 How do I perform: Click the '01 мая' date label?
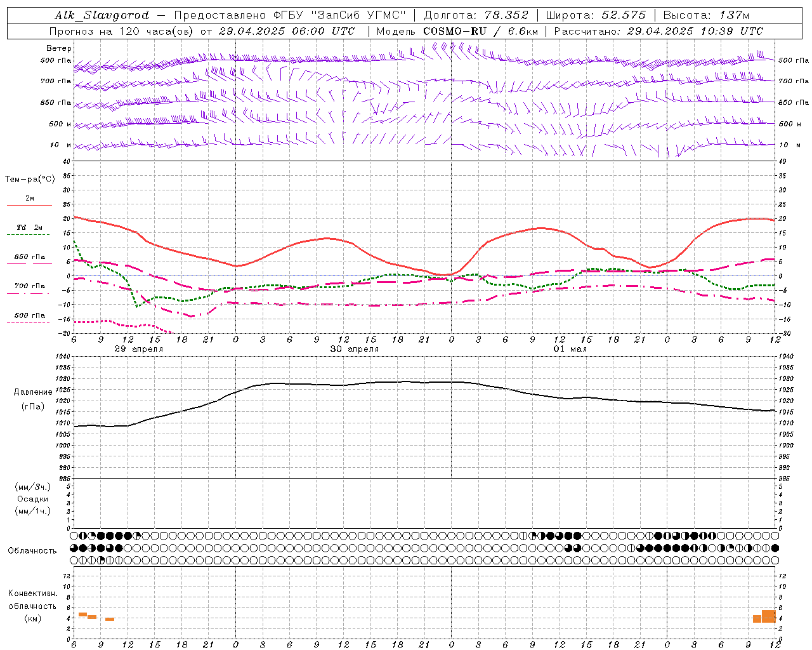(570, 349)
